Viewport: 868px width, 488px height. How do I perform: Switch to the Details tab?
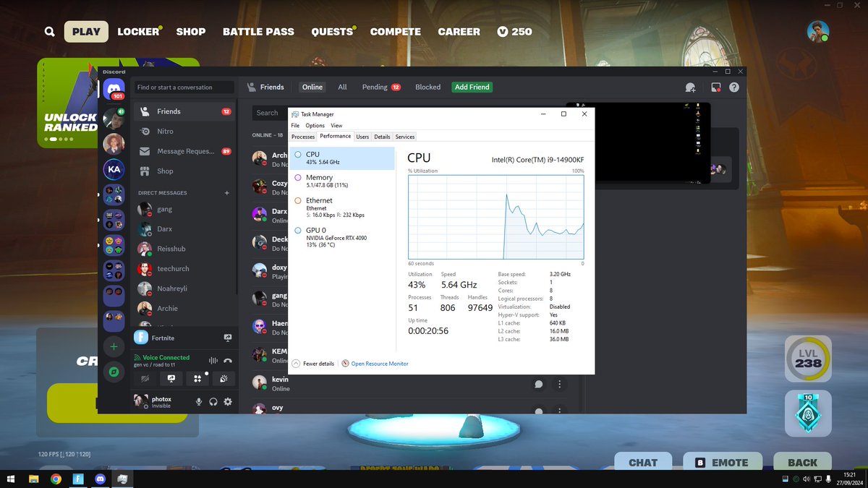point(382,137)
